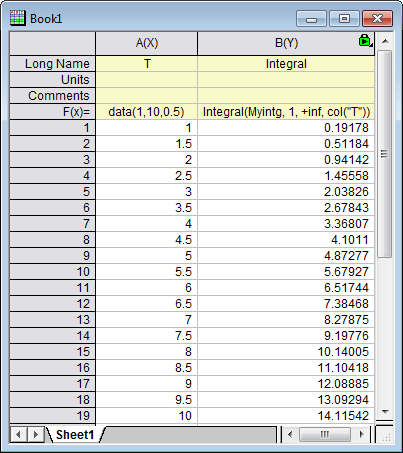Viewport: 403px width, 453px height.
Task: Click column A cell with value 8.5
Action: [147, 368]
